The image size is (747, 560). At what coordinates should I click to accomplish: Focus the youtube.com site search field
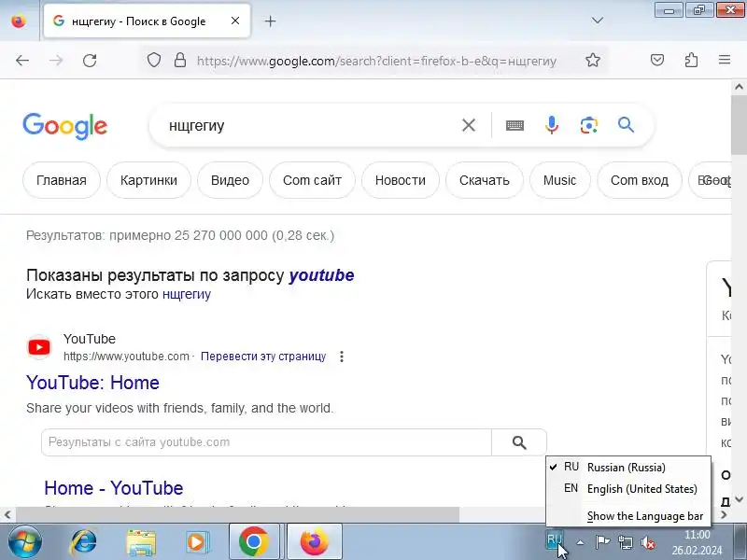coord(266,442)
